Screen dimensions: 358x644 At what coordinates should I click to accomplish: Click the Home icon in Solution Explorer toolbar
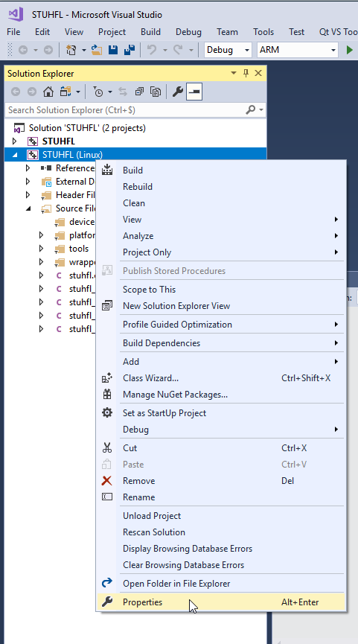pyautogui.click(x=48, y=92)
